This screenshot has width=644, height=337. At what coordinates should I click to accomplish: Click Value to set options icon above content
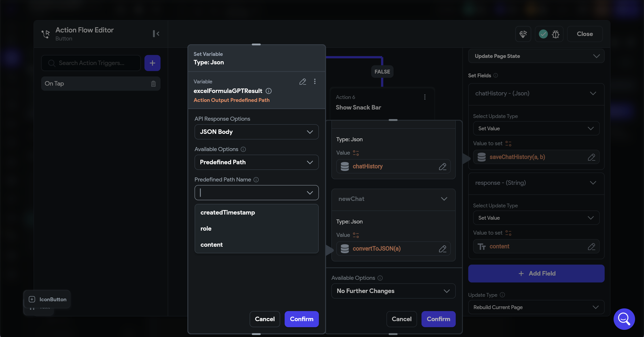(x=508, y=233)
